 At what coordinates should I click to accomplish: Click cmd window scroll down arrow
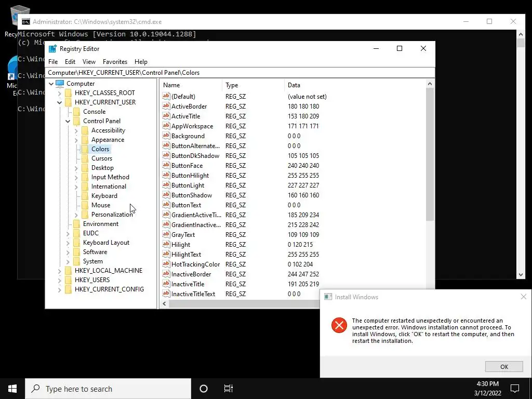coord(521,275)
